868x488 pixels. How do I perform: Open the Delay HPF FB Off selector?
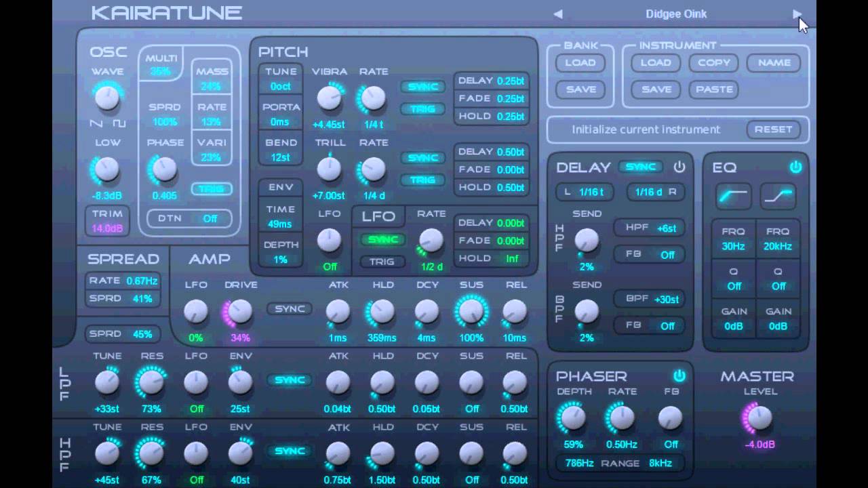click(649, 255)
